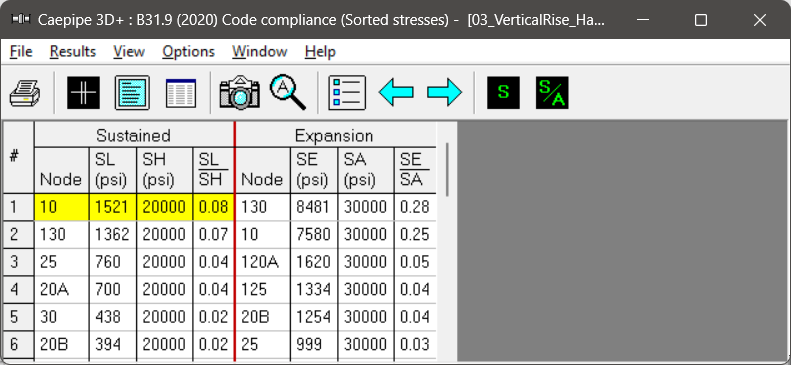The width and height of the screenshot is (791, 365).
Task: Click SE value 7580 cell
Action: [314, 234]
